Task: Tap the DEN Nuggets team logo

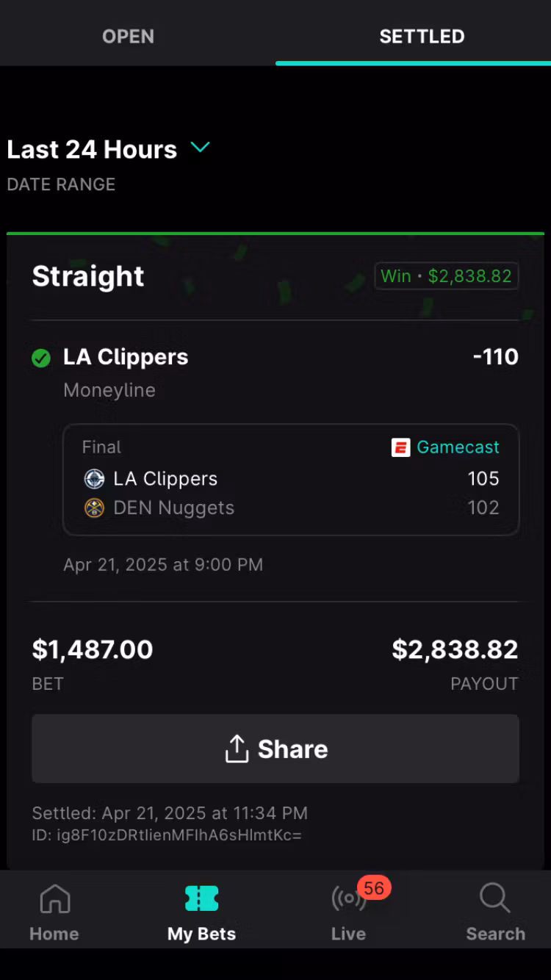Action: 94,508
